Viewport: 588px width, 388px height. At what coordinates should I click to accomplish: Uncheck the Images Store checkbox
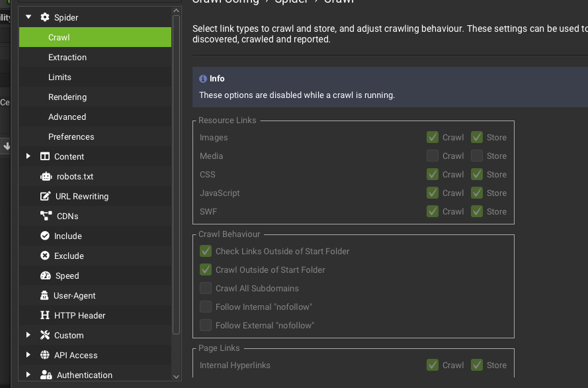click(477, 138)
